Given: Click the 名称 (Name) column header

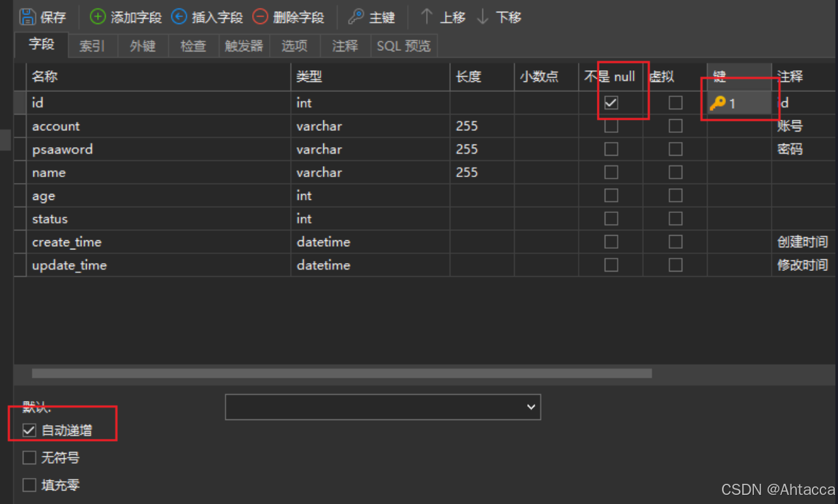Looking at the screenshot, I should (158, 77).
